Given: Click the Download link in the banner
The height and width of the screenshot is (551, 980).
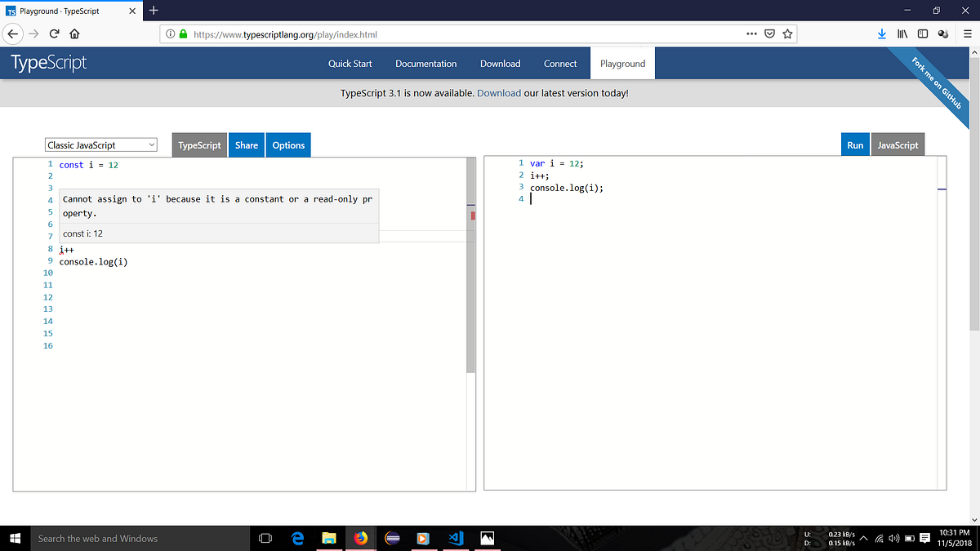Looking at the screenshot, I should coord(499,92).
